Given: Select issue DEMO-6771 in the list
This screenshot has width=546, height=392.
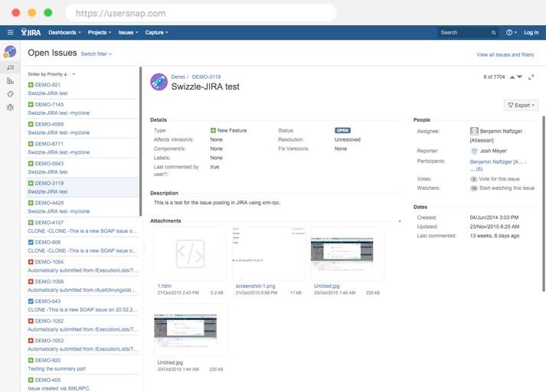Looking at the screenshot, I should tap(83, 148).
